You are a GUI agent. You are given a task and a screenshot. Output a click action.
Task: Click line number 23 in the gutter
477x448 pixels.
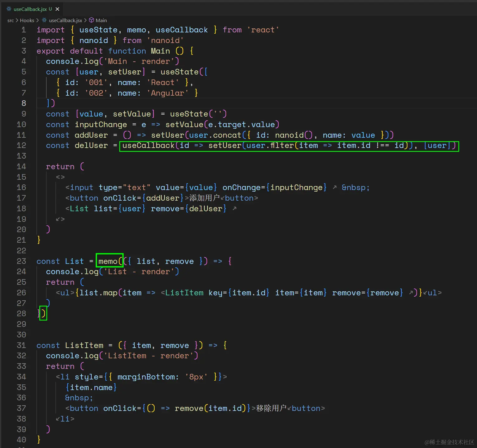tap(22, 261)
